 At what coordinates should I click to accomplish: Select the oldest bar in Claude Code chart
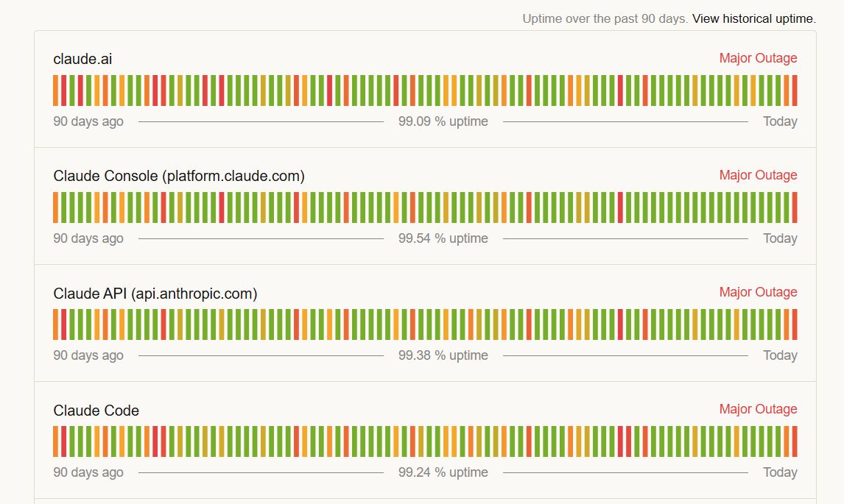click(x=55, y=441)
